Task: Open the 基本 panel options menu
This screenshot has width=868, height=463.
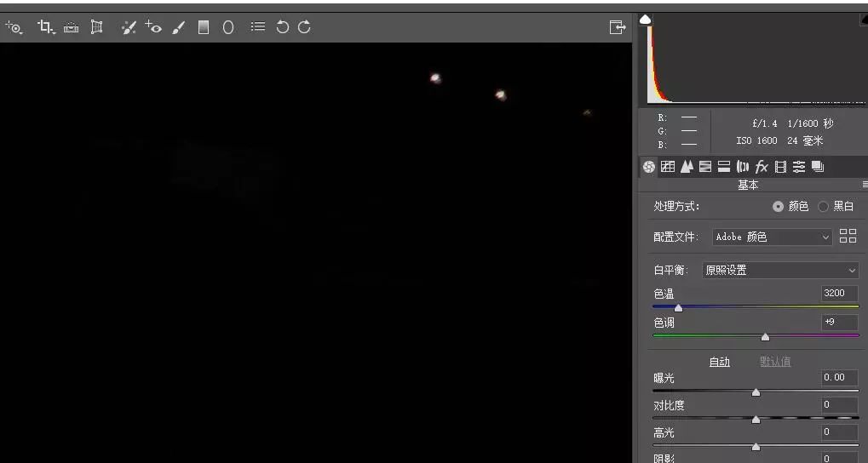Action: (864, 185)
